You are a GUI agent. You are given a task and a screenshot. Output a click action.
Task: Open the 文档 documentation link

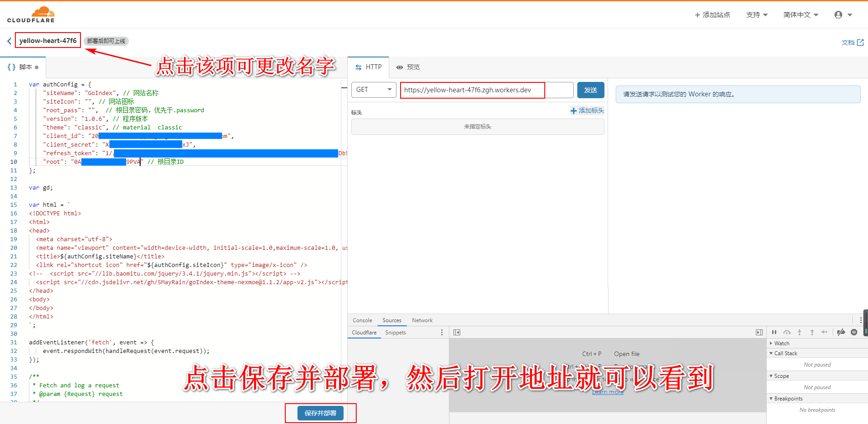point(853,42)
